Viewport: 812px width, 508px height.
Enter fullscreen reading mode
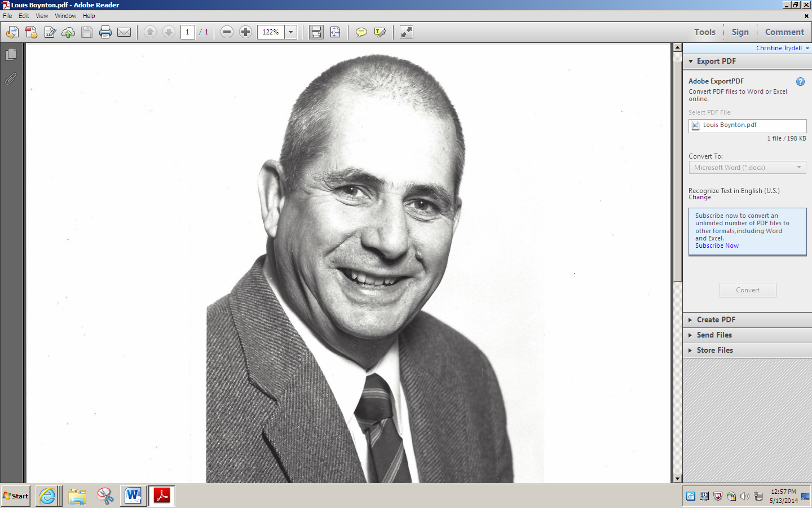coord(406,32)
